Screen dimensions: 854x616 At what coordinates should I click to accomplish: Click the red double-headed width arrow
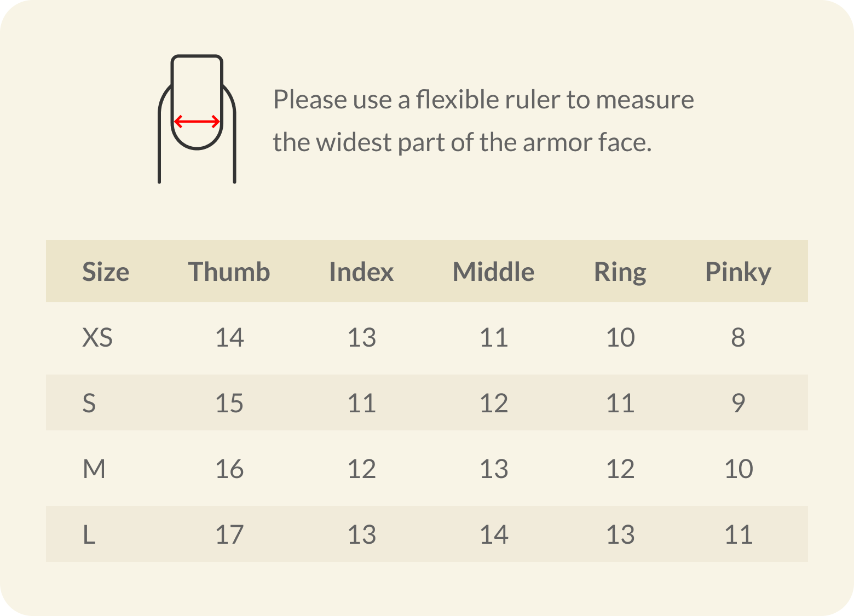197,122
